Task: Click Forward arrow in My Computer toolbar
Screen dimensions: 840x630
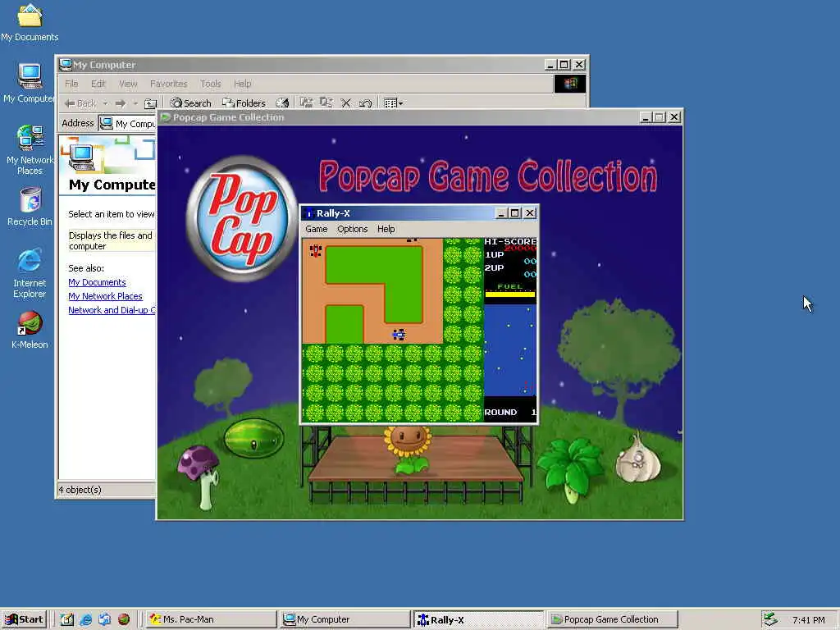Action: click(121, 103)
